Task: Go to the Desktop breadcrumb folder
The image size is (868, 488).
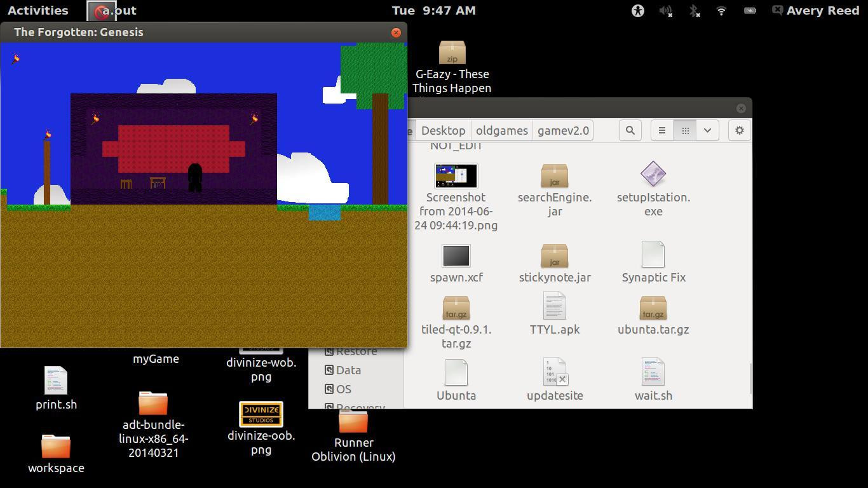Action: pos(444,130)
